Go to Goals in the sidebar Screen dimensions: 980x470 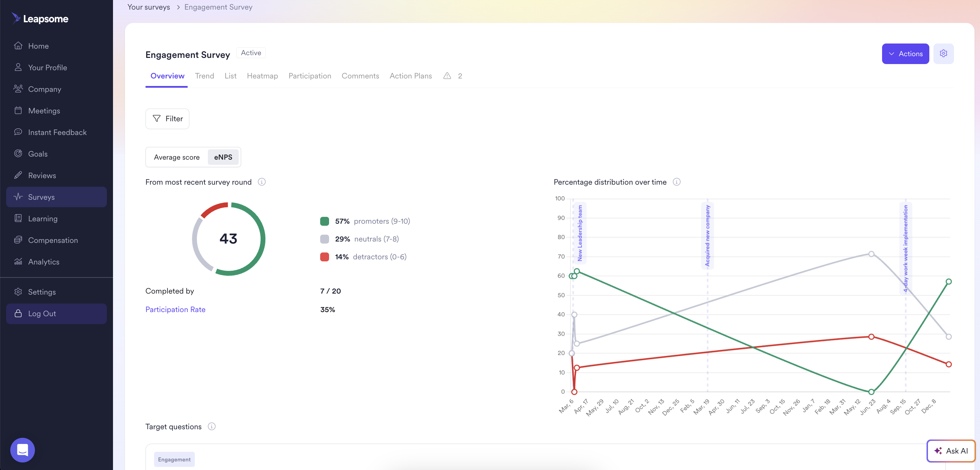[38, 154]
